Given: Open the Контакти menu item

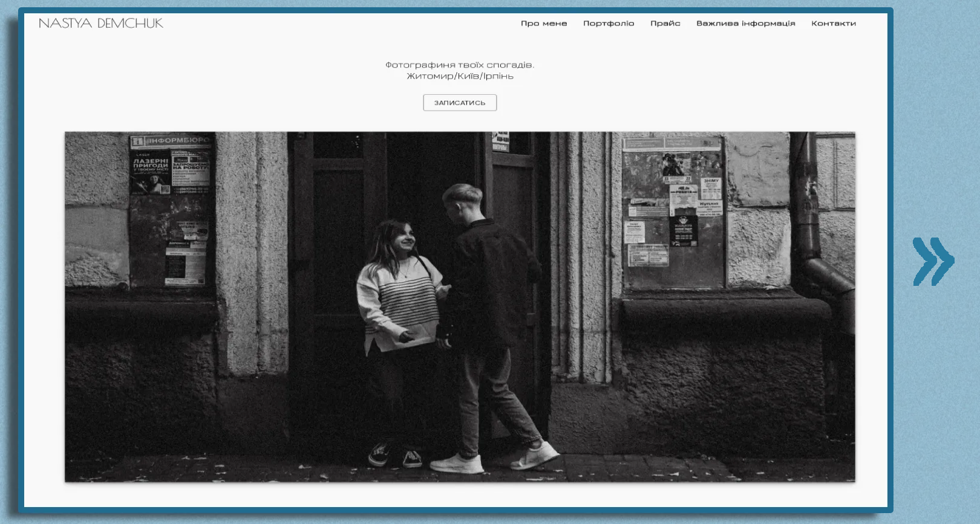Looking at the screenshot, I should point(834,24).
